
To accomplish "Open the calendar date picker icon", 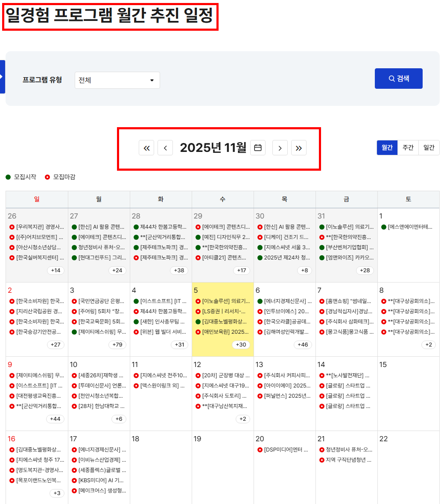I will click(x=258, y=148).
